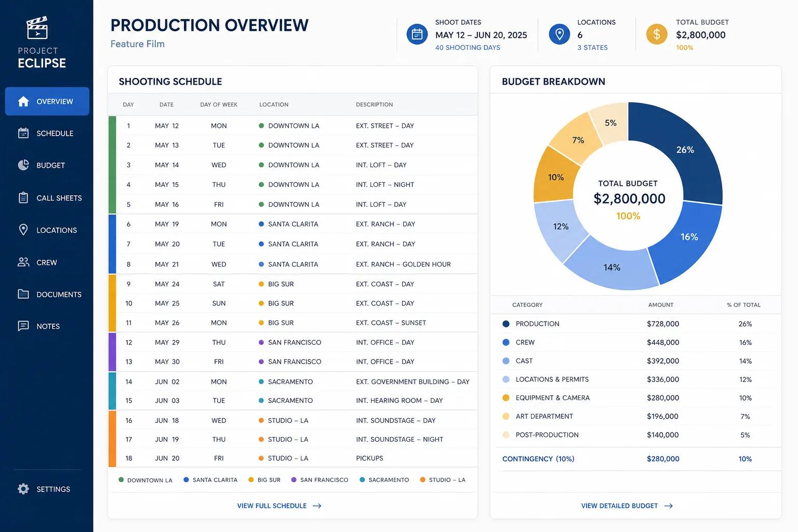Select schedule row Day 1 May 12
798x532 pixels.
(292, 126)
